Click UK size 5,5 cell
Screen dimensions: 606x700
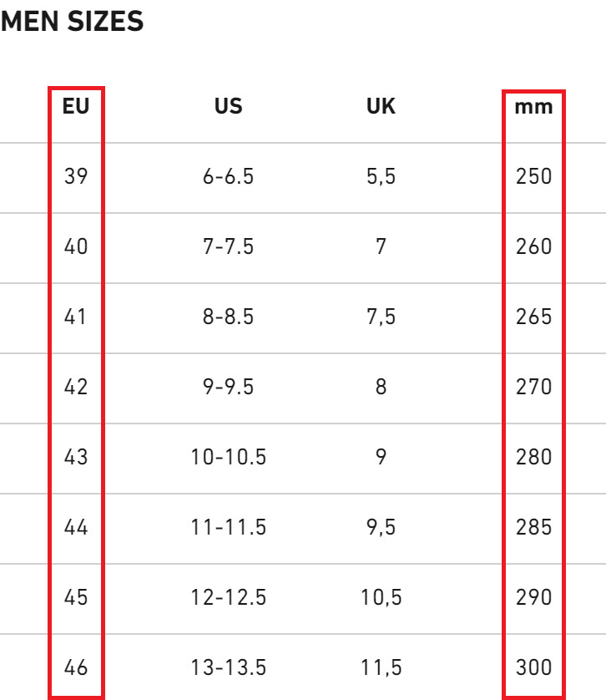click(x=381, y=176)
